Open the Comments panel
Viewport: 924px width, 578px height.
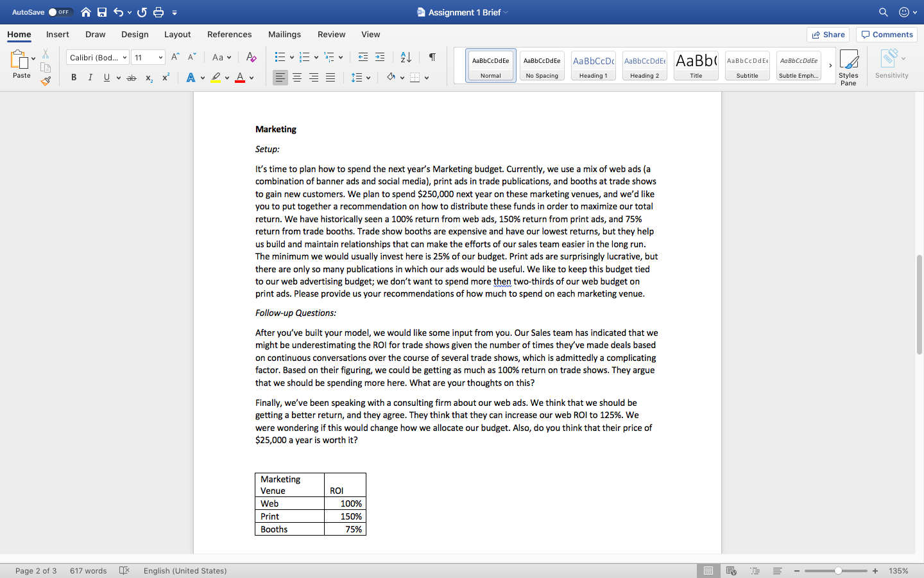[x=886, y=34]
